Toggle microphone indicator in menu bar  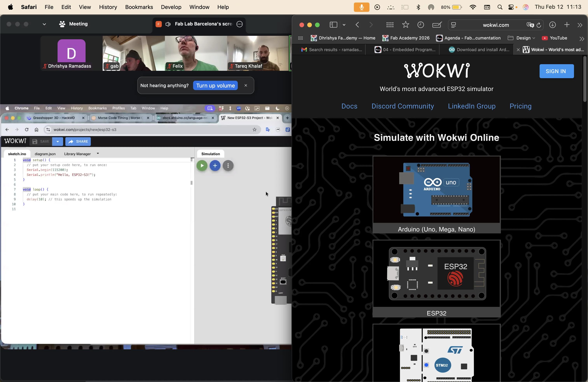tap(361, 7)
